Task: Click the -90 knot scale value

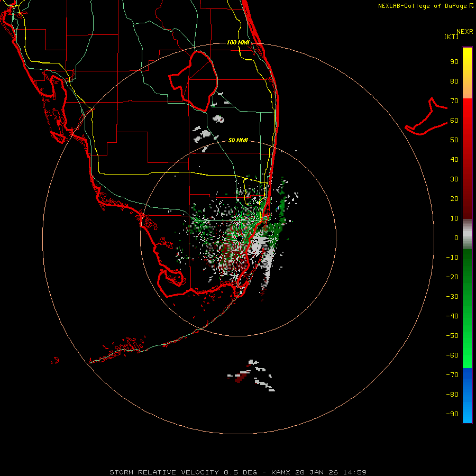Action: coord(452,414)
